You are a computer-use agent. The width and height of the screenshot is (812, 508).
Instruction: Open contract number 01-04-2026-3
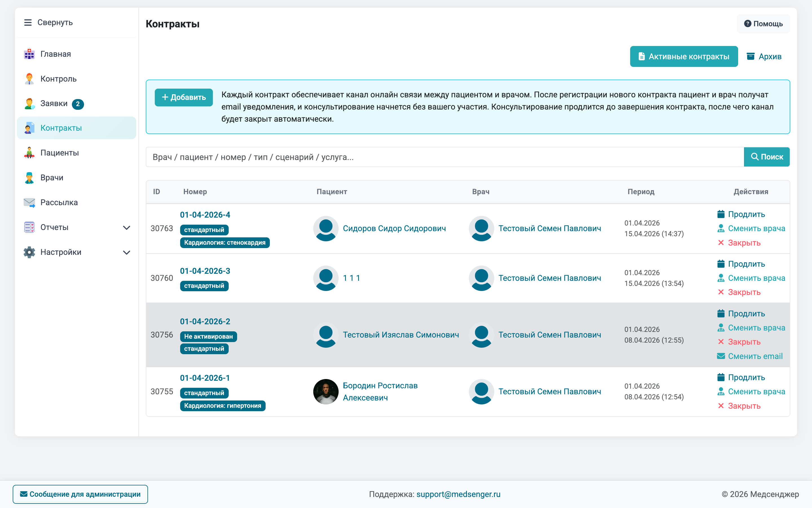[x=205, y=271]
